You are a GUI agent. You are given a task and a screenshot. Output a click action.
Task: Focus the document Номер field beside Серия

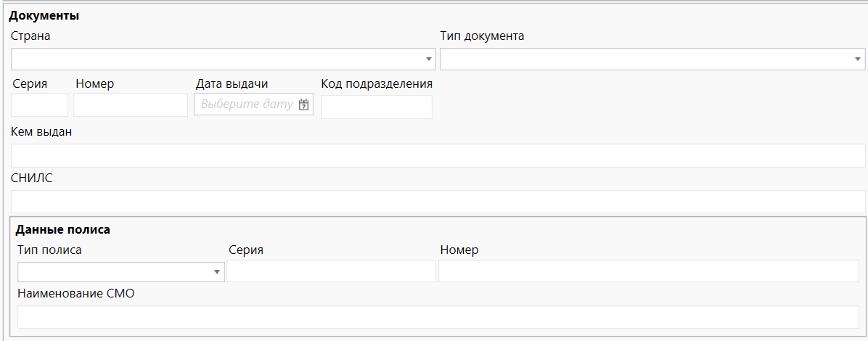tap(131, 105)
